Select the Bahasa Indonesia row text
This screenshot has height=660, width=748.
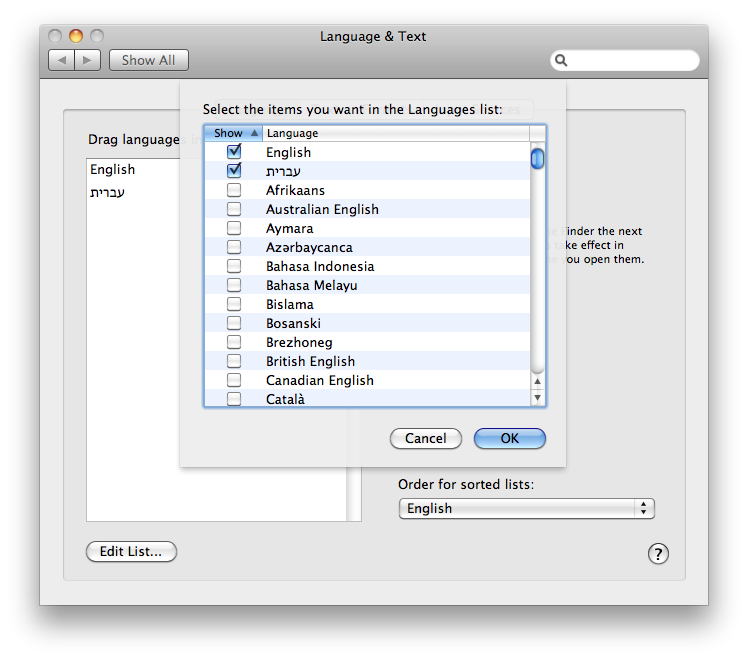320,266
